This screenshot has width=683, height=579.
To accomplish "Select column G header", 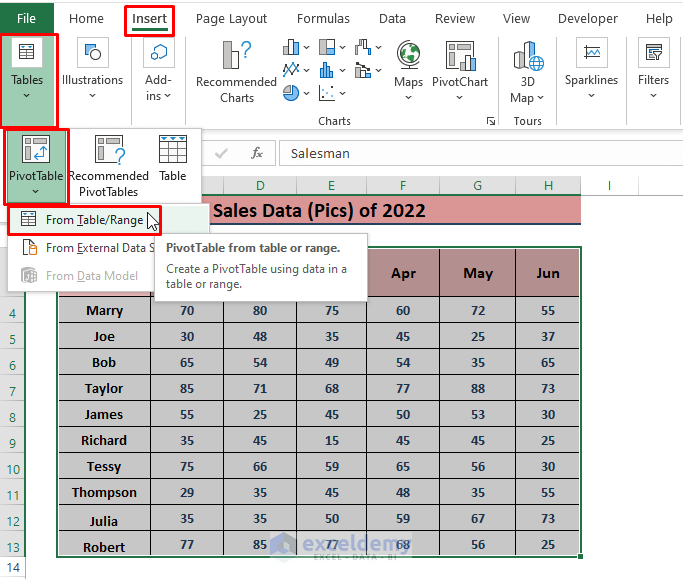I will (x=477, y=186).
